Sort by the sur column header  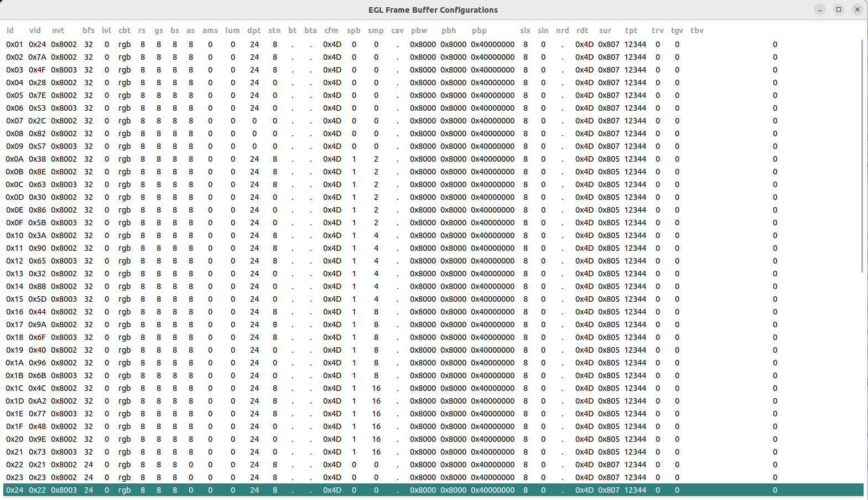[x=605, y=30]
